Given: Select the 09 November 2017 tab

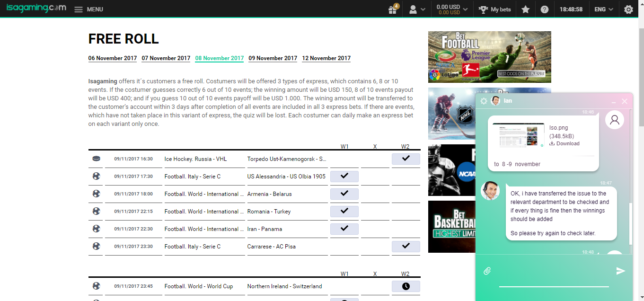Looking at the screenshot, I should [273, 58].
